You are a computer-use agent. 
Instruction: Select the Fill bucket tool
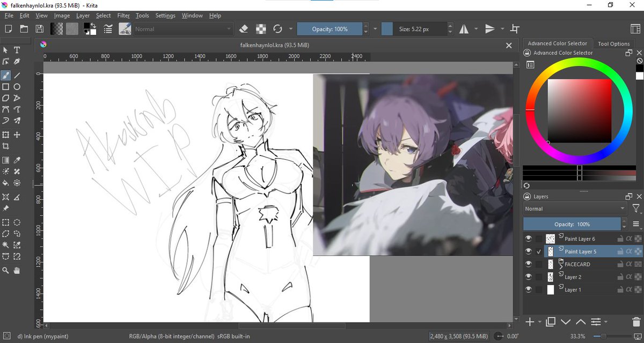[6, 183]
